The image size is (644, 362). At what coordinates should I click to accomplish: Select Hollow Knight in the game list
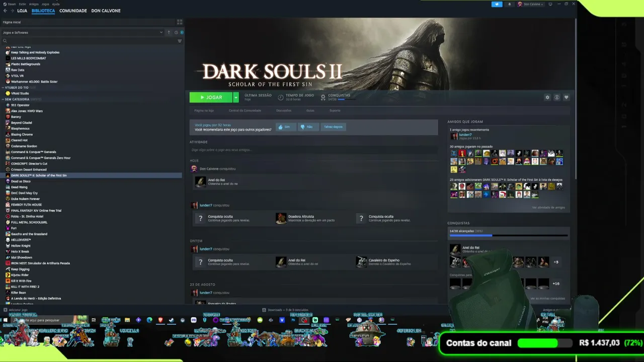click(x=21, y=246)
